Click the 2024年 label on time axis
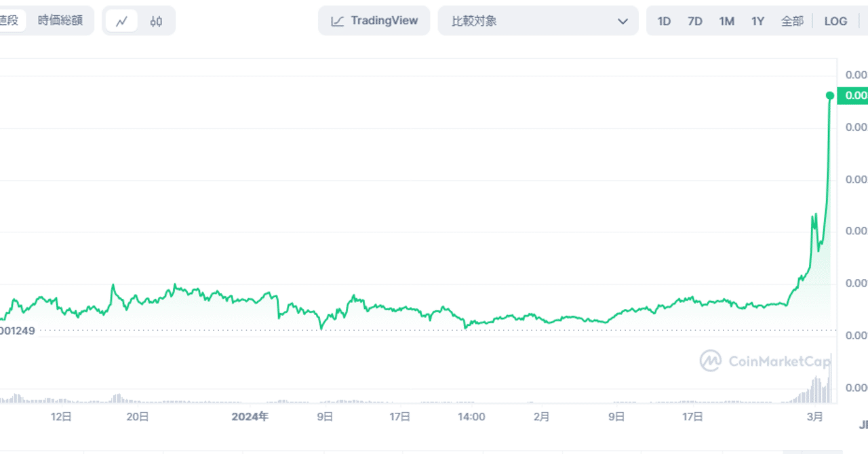868x454 pixels. (x=250, y=417)
